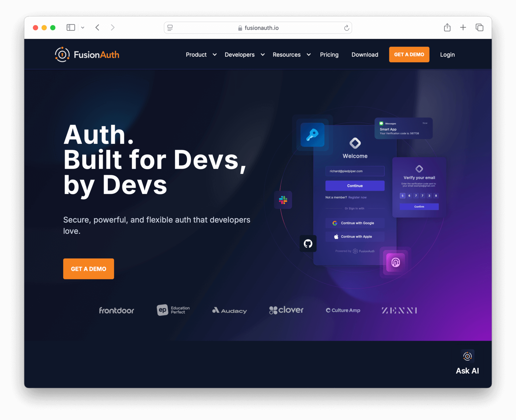This screenshot has width=516, height=420.
Task: Click the Smart App message notification
Action: tap(403, 128)
